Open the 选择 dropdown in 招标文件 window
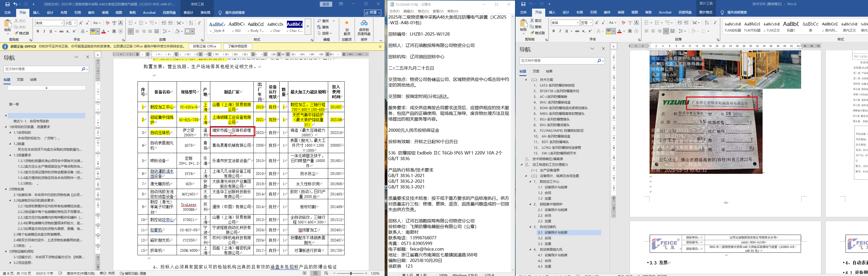This screenshot has height=276, width=868. (324, 33)
